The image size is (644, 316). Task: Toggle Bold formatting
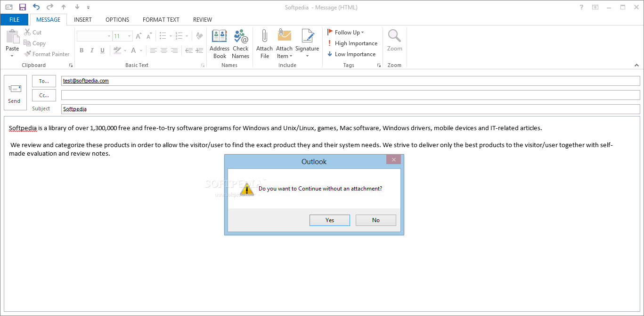(x=82, y=50)
